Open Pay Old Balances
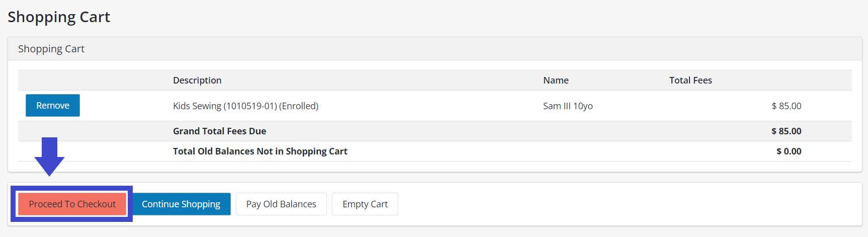Image resolution: width=868 pixels, height=237 pixels. [x=281, y=204]
